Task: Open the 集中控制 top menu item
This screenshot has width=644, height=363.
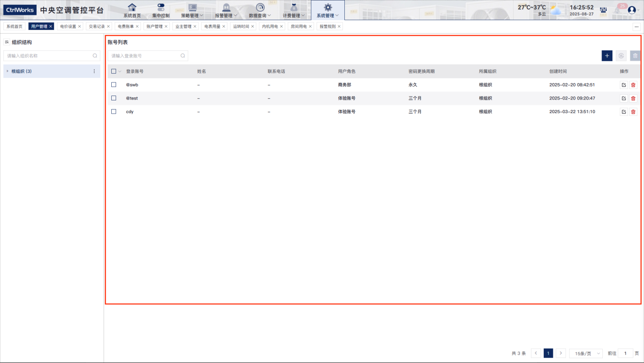Action: (x=161, y=10)
